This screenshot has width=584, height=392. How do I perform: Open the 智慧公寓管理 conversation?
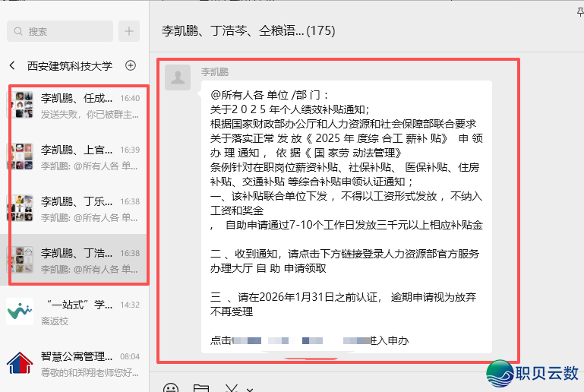[x=76, y=363]
